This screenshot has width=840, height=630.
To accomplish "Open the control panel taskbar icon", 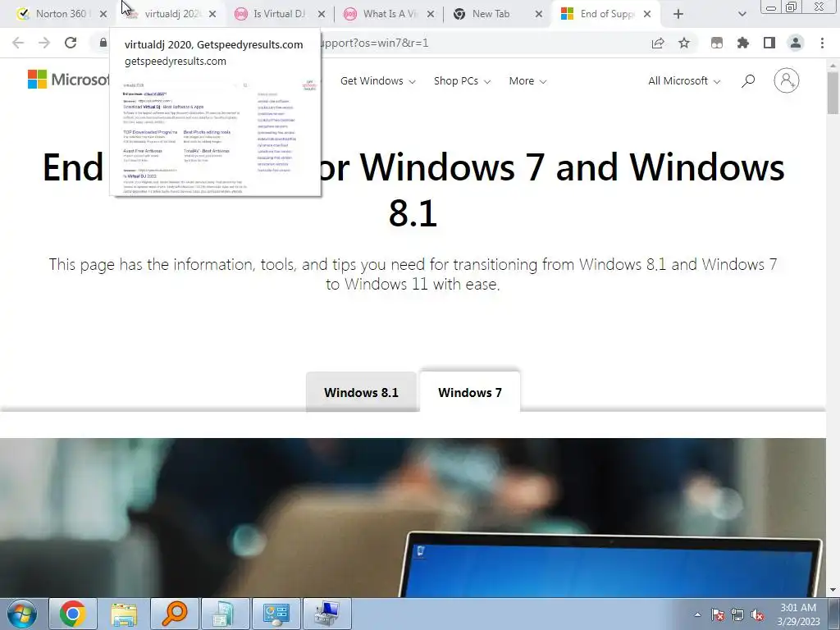I will (x=276, y=614).
